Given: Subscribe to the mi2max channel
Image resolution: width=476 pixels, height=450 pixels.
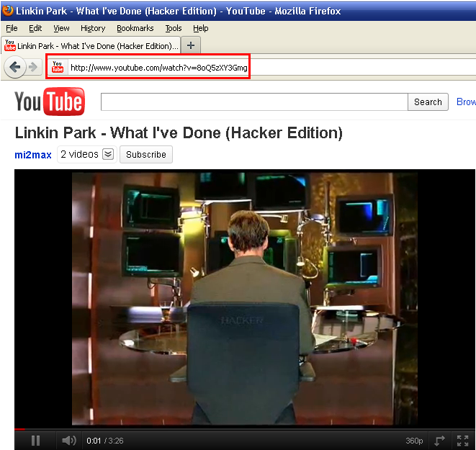Looking at the screenshot, I should coord(146,155).
